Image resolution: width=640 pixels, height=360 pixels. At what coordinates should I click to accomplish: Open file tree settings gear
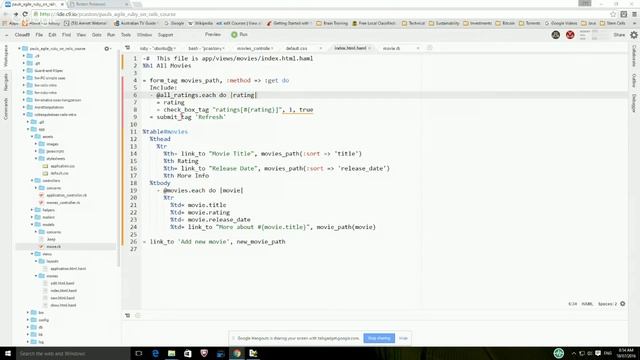click(x=107, y=49)
